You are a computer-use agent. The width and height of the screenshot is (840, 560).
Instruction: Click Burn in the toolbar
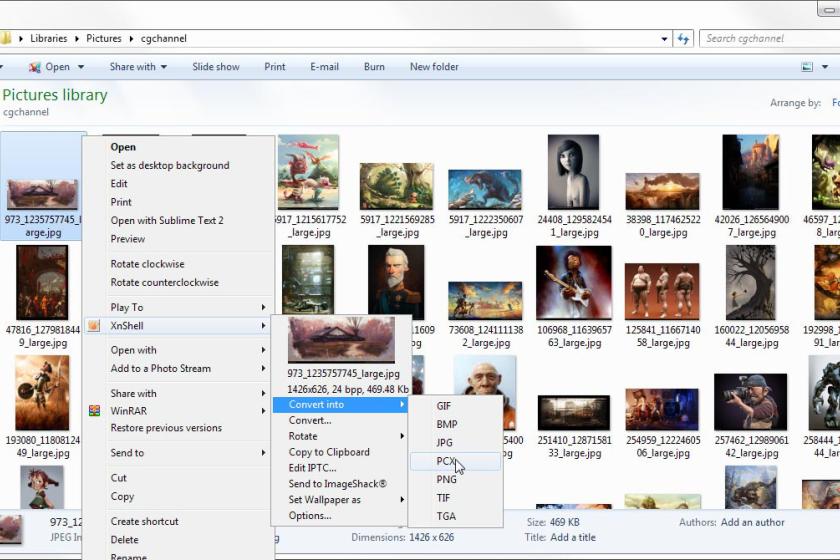pos(374,67)
